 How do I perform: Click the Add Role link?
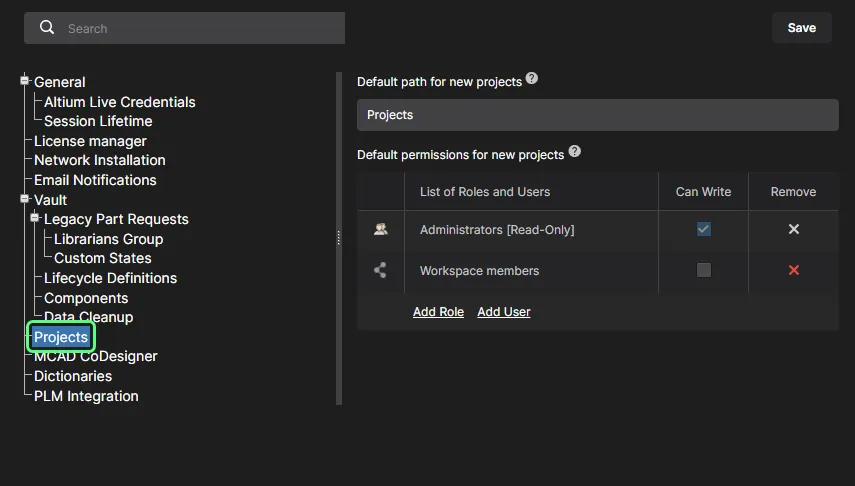point(438,312)
